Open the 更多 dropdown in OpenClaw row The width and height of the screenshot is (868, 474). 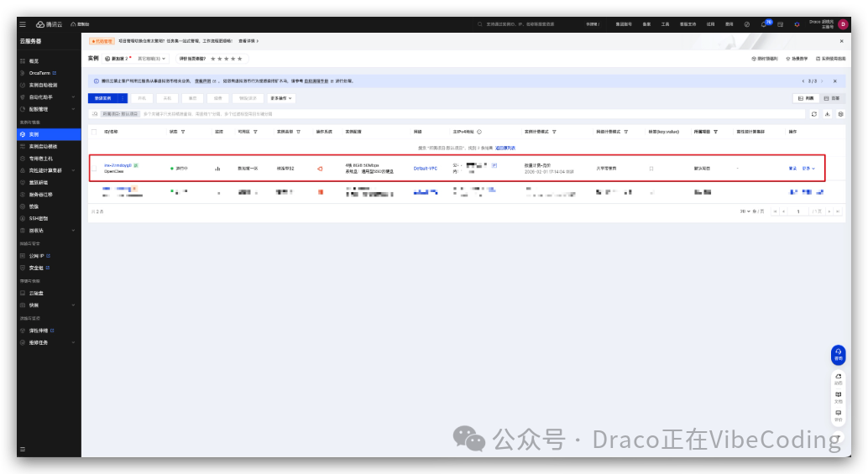point(808,168)
